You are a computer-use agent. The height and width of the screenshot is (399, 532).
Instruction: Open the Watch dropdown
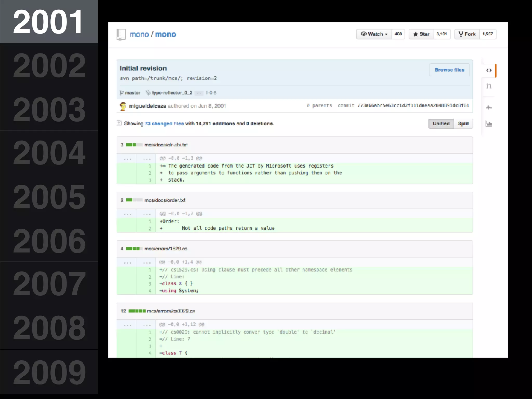[374, 34]
